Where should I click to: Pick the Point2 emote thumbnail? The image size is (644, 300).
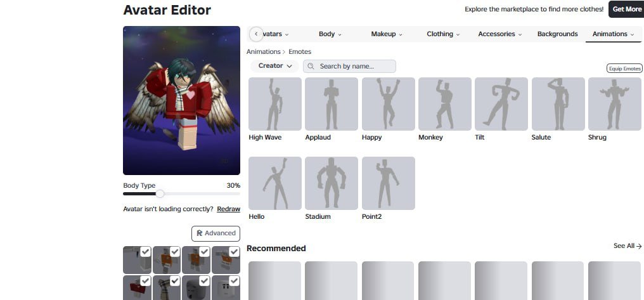[388, 183]
